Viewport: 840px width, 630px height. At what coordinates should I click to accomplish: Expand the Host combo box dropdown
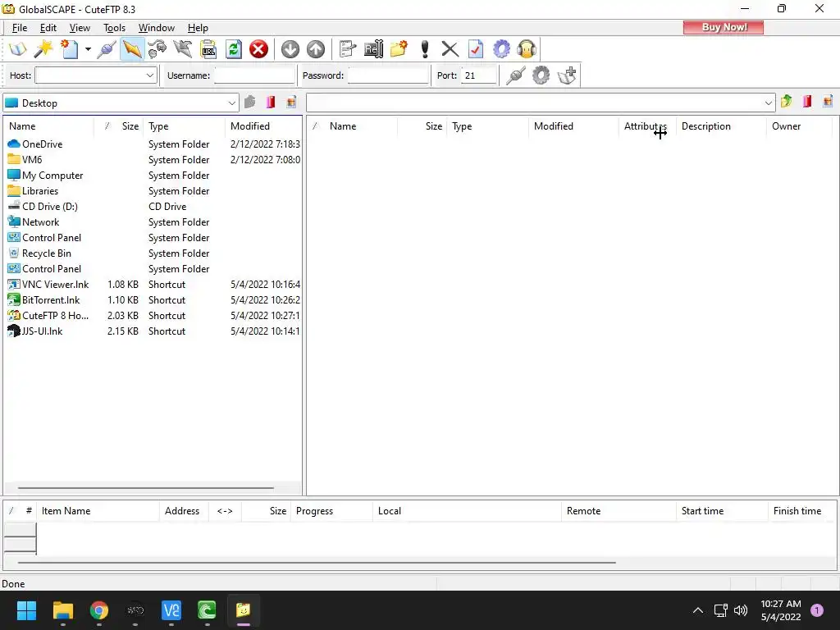[x=150, y=75]
